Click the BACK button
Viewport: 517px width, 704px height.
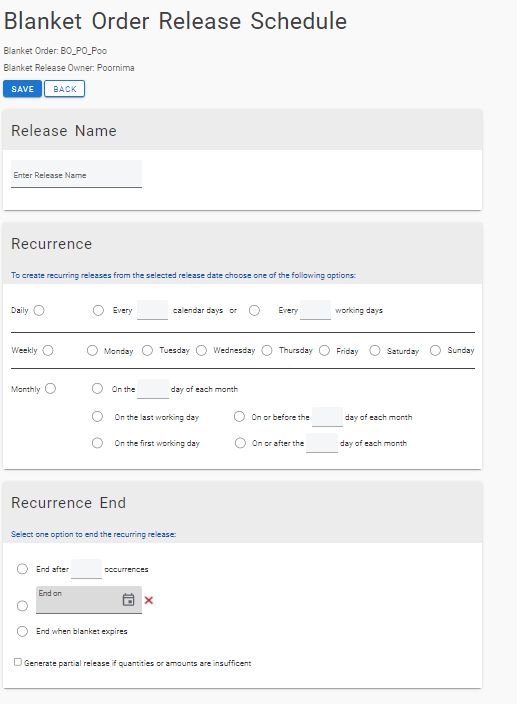65,89
